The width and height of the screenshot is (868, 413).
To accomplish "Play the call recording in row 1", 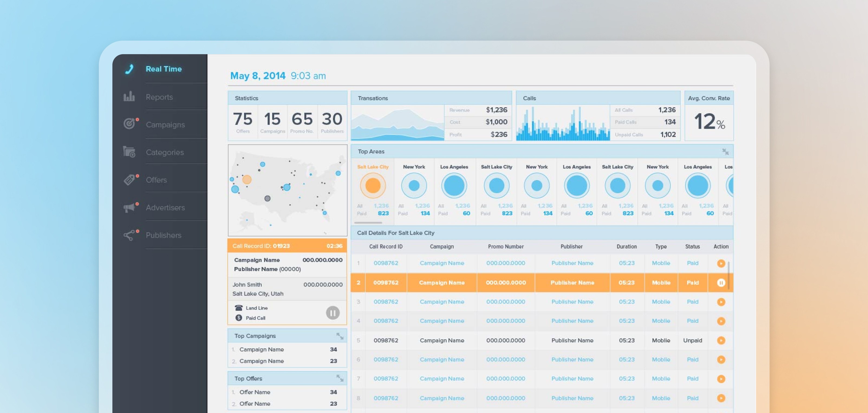I will click(x=721, y=264).
